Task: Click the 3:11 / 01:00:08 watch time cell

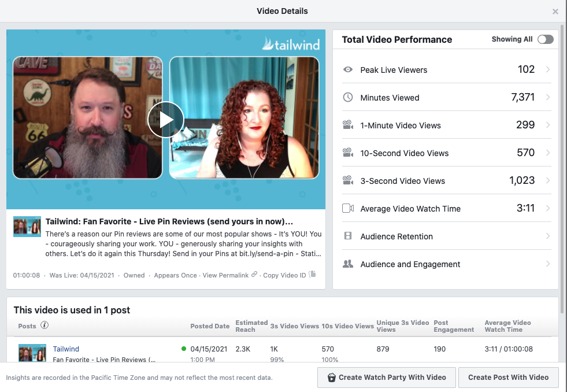Action: pyautogui.click(x=509, y=349)
